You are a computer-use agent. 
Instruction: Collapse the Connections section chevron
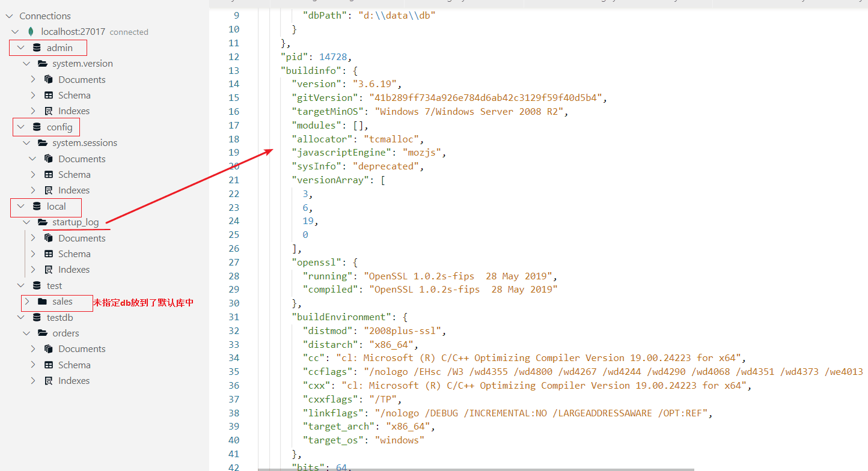(x=9, y=16)
